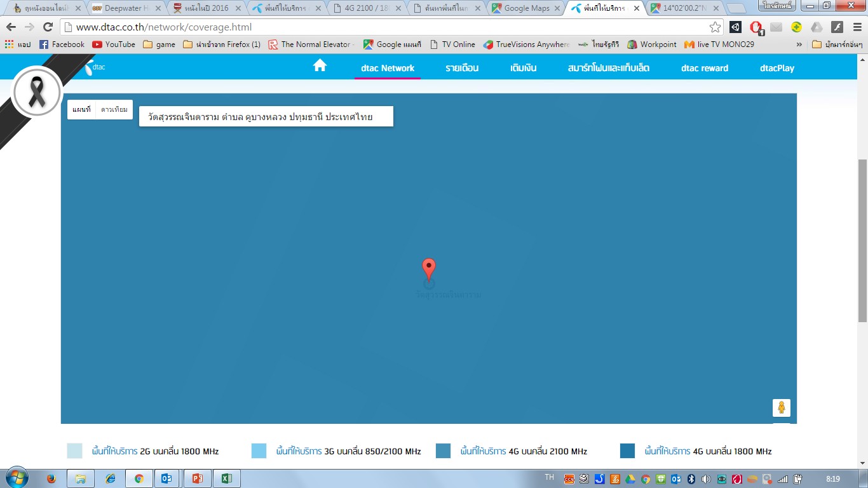Switch map to ดาวเทียม satellite view

[x=114, y=109]
